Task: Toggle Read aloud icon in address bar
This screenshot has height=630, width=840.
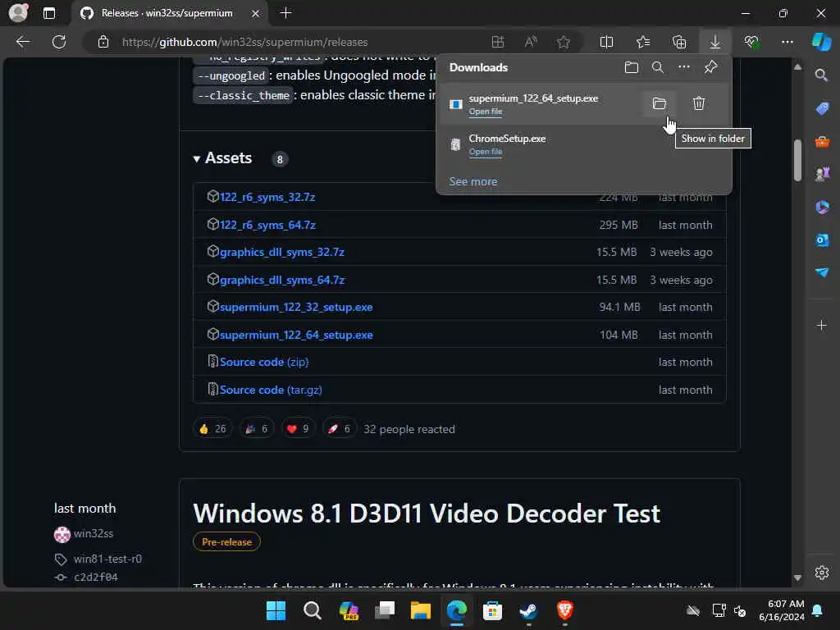Action: click(x=531, y=42)
